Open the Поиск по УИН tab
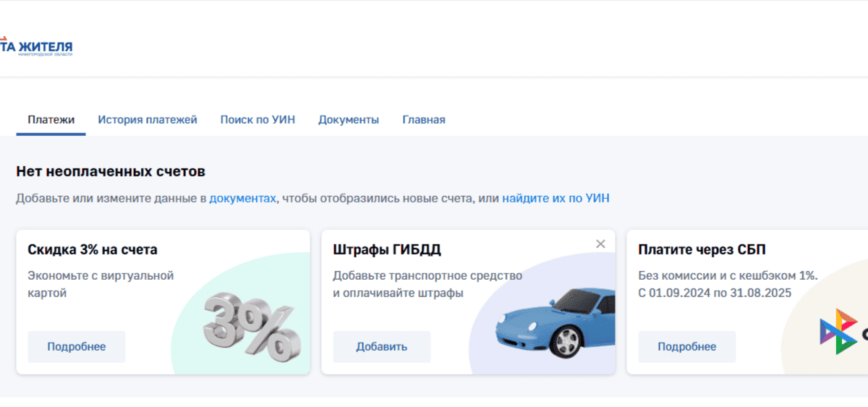This screenshot has width=868, height=407. coord(258,120)
